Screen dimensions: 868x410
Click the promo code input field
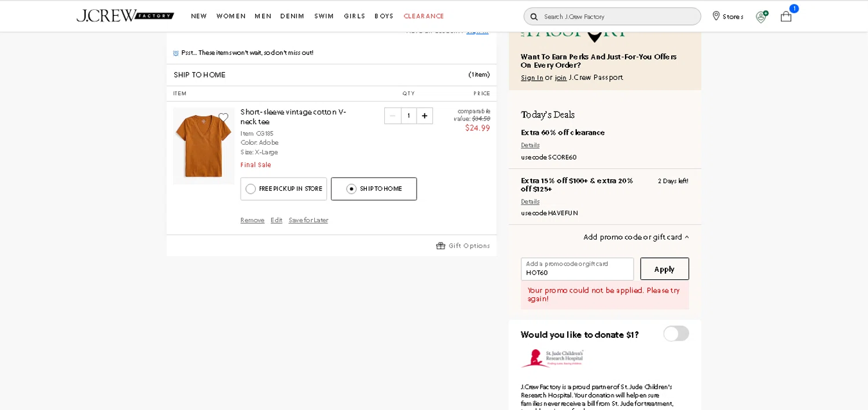pos(577,269)
